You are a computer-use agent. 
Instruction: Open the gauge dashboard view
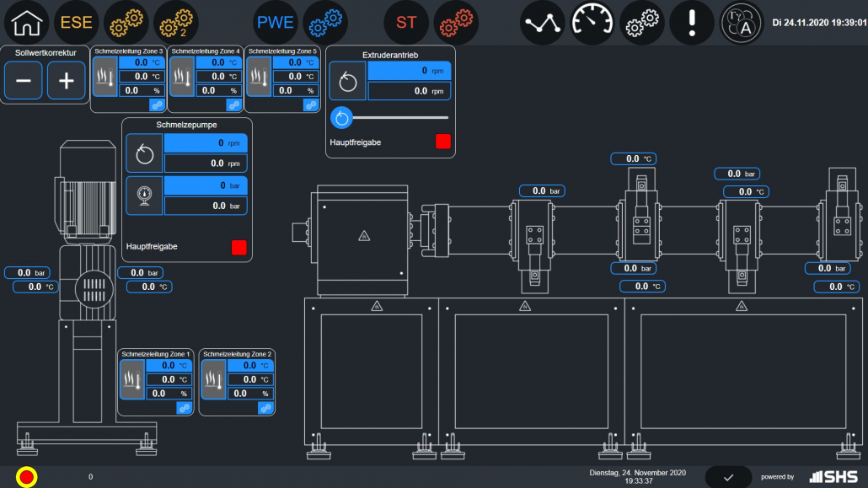click(x=592, y=23)
